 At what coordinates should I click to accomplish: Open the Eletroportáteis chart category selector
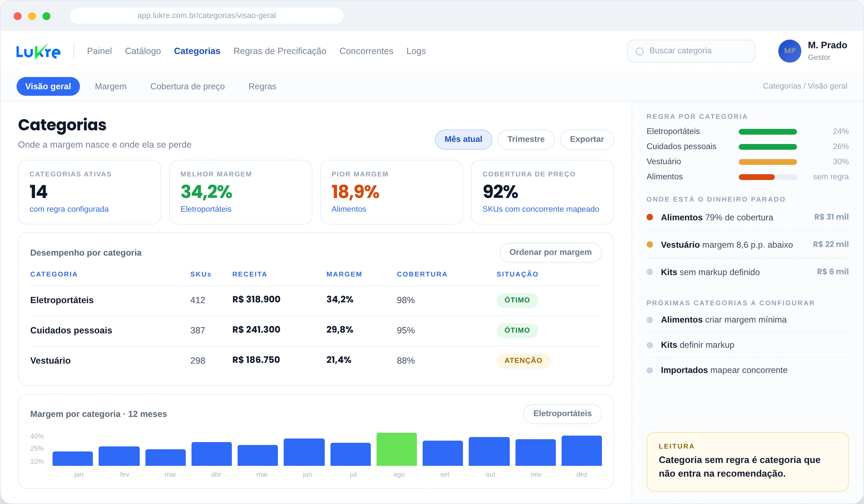(x=562, y=414)
